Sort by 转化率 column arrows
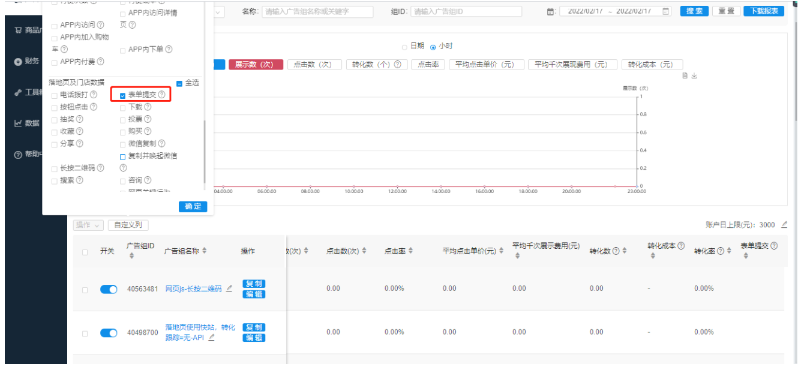 click(x=729, y=251)
